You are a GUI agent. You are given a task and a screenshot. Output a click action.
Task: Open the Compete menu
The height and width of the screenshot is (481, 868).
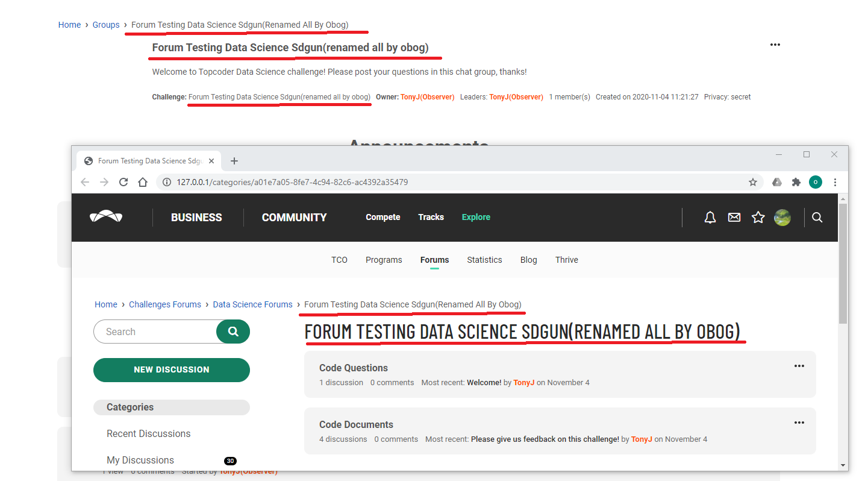click(x=383, y=217)
